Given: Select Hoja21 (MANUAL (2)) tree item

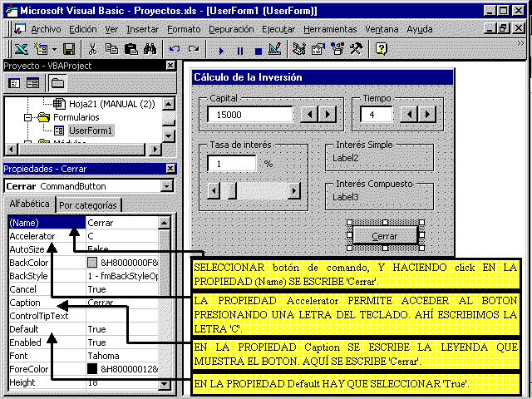Looking at the screenshot, I should (x=112, y=104).
